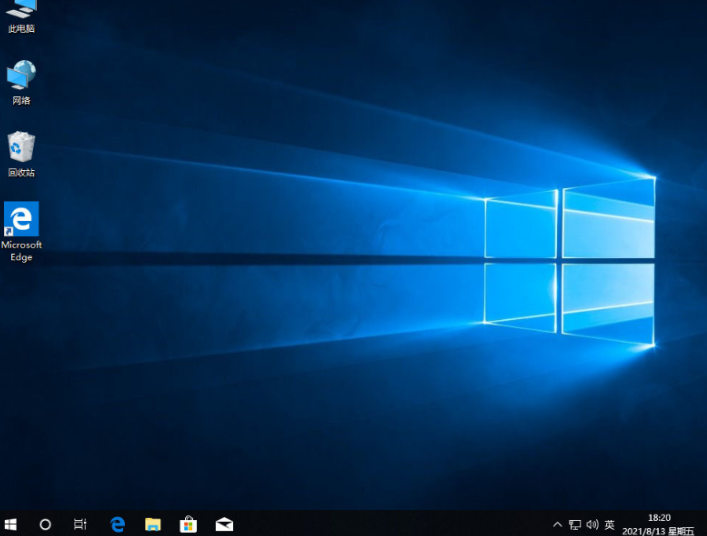
Task: Open the Windows Start menu
Action: point(11,524)
